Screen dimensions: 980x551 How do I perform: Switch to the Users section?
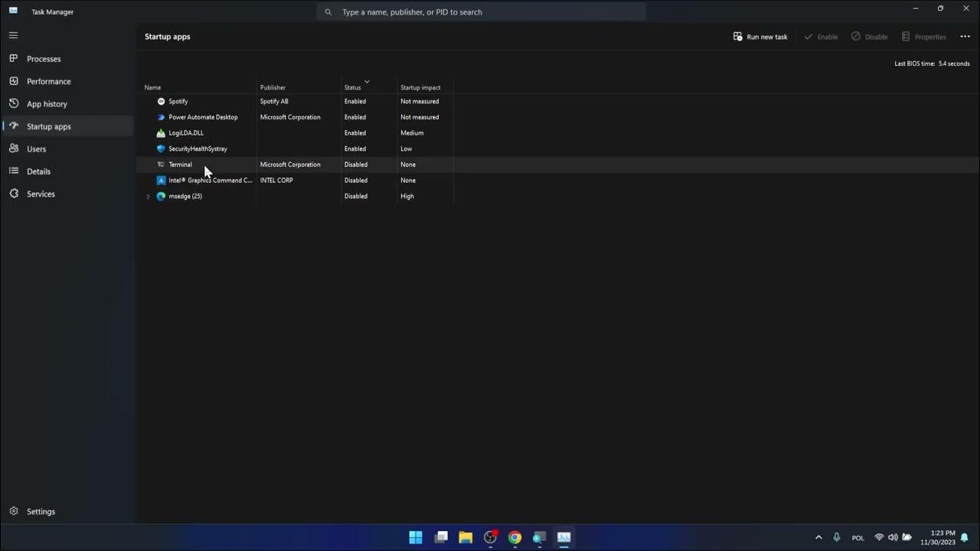[x=36, y=148]
